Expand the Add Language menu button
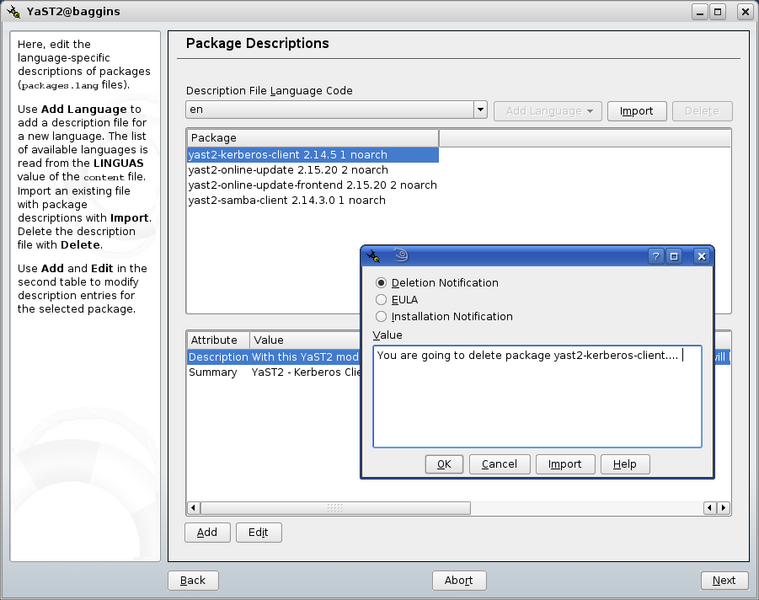The width and height of the screenshot is (759, 600). click(x=548, y=111)
